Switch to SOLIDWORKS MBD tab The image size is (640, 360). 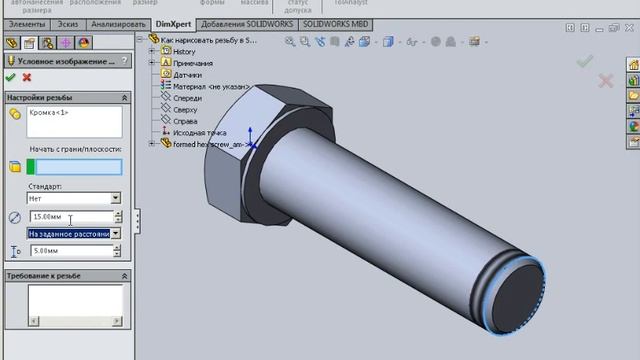[x=336, y=24]
